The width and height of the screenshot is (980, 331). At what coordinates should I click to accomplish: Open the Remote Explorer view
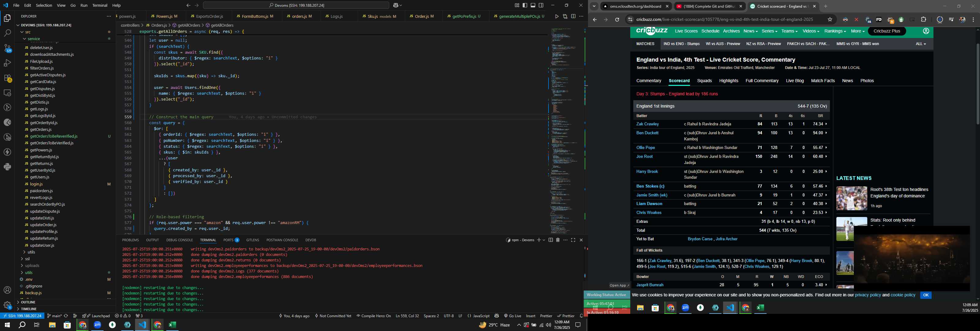point(7,93)
